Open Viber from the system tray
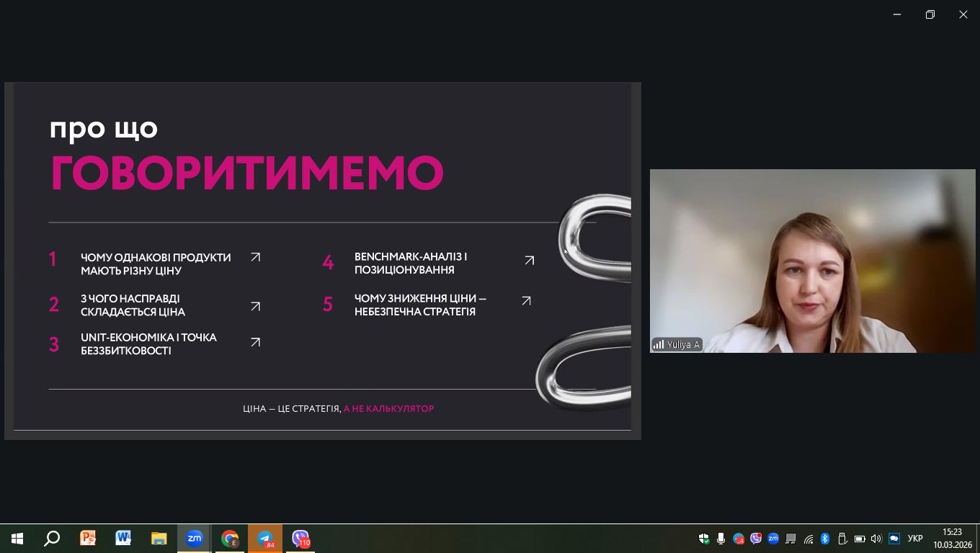Screen dimensions: 980x553 pos(756,539)
